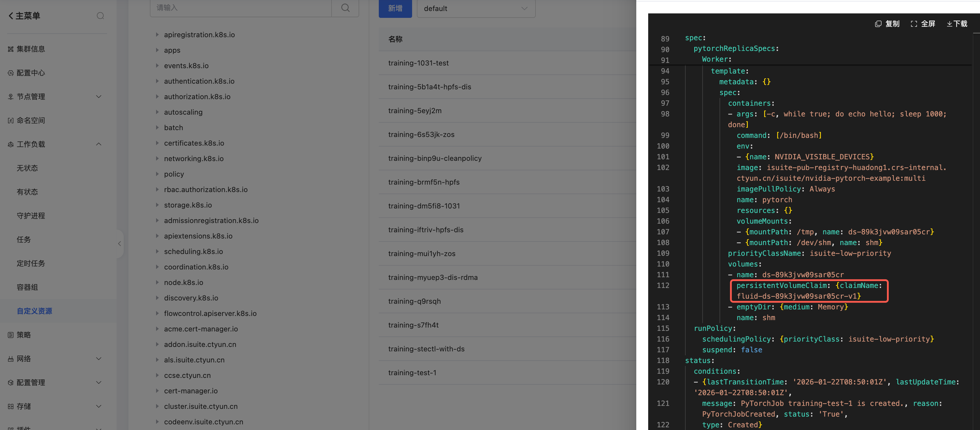Viewport: 980px width, 430px height.
Task: Click the blue add new button
Action: [x=395, y=8]
